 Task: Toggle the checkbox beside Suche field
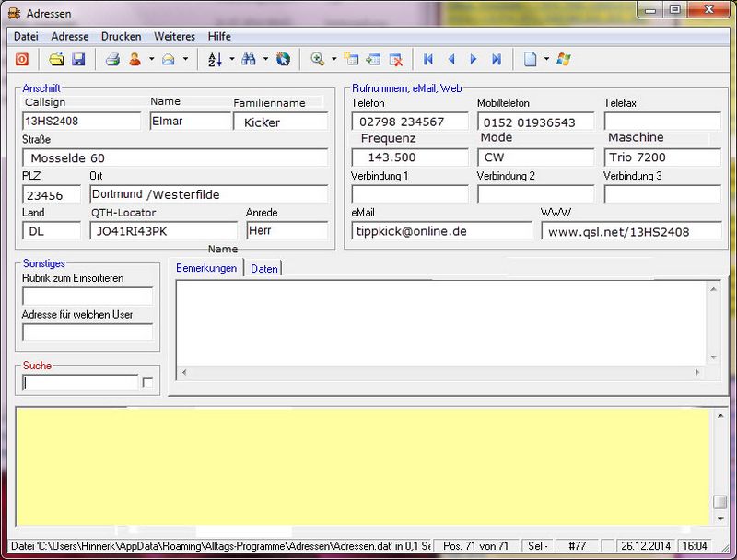click(147, 381)
